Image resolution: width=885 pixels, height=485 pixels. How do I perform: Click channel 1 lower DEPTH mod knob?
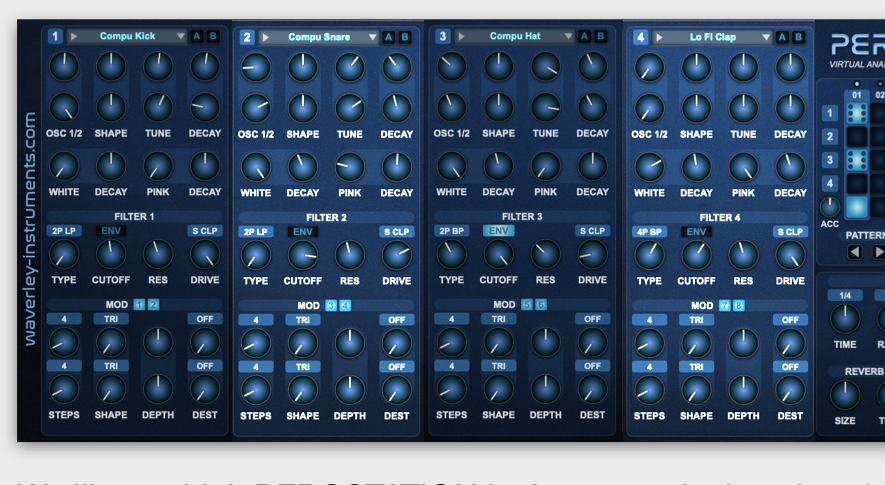click(157, 389)
